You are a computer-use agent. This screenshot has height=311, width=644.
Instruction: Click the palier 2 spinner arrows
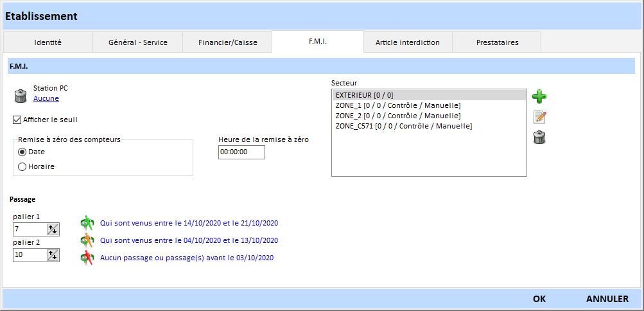point(53,255)
